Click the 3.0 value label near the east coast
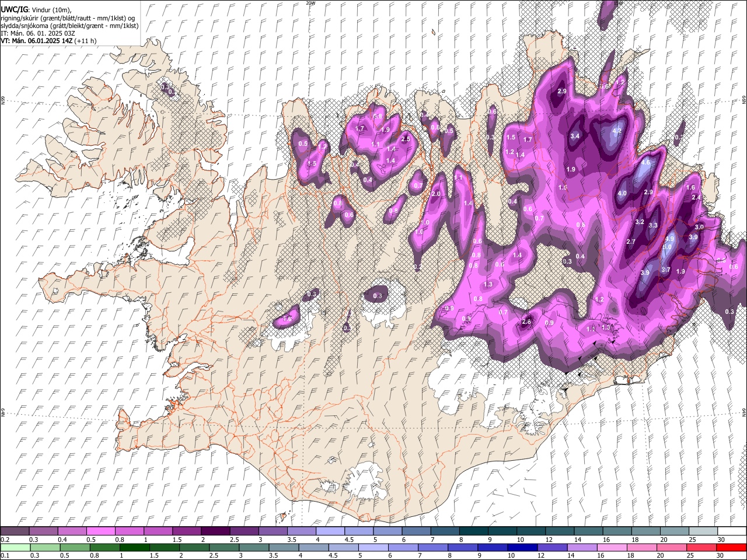747x560 pixels. pos(699,228)
